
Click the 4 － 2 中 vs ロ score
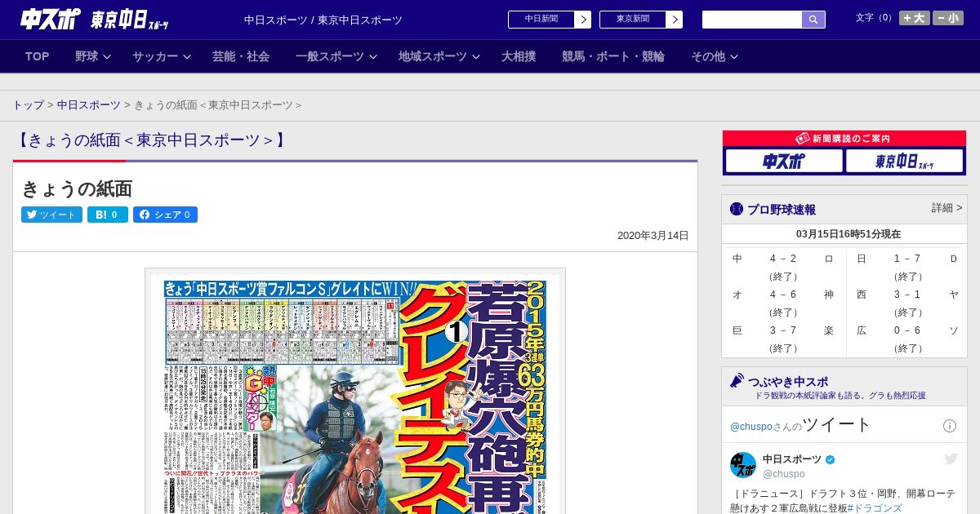782,259
